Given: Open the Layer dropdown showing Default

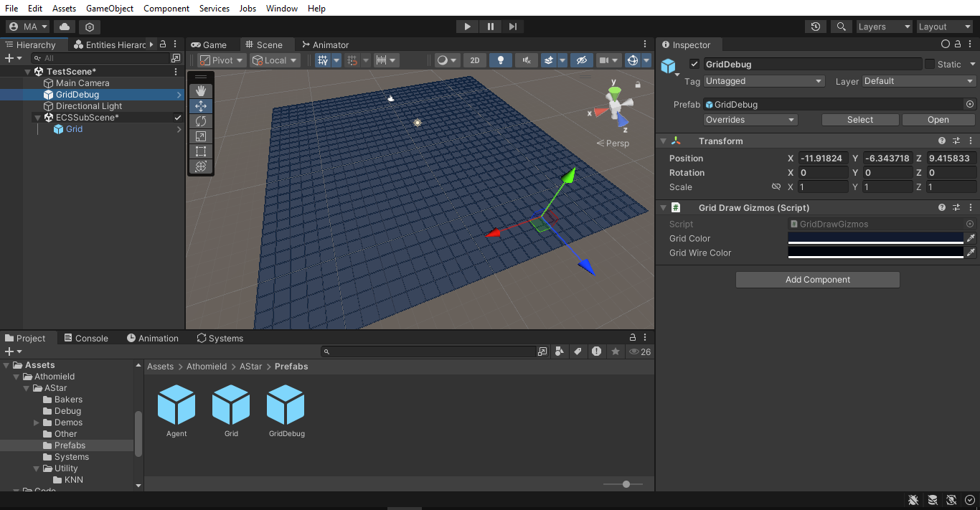Looking at the screenshot, I should [919, 81].
